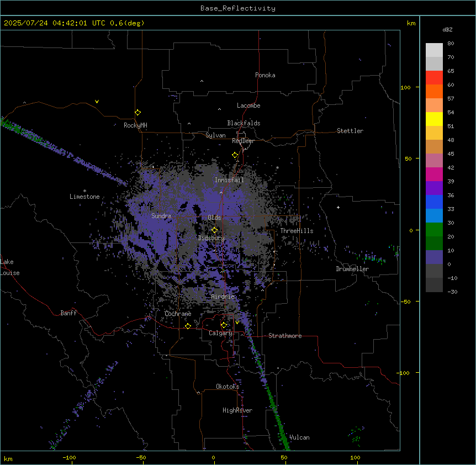476x465 pixels.
Task: Select the light gray 70-80 dBZ swatch
Action: 434,50
